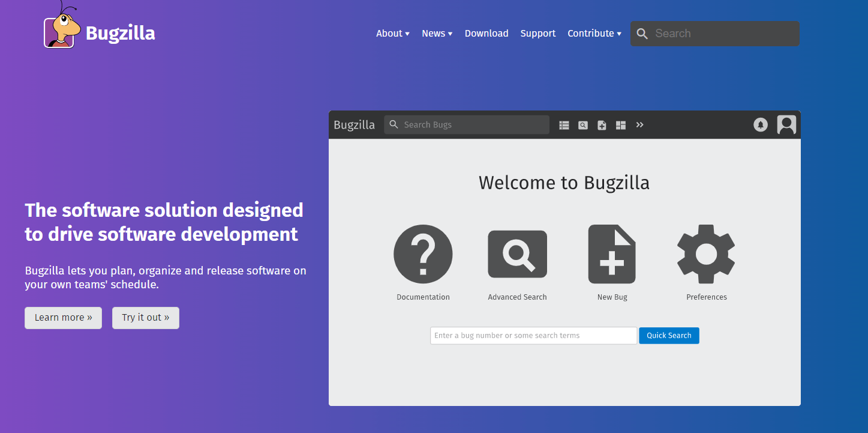Click the Welcome to Bugzilla heading
The height and width of the screenshot is (433, 868).
pos(564,183)
